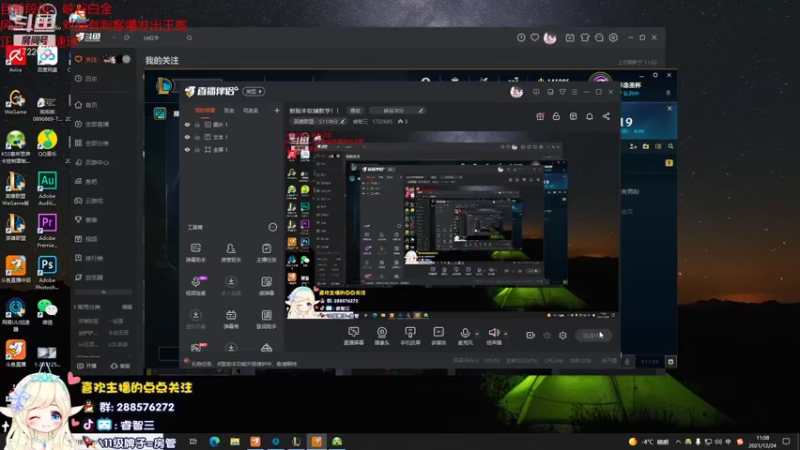Open the hamburger menu in streaming companion title bar

pyautogui.click(x=574, y=92)
